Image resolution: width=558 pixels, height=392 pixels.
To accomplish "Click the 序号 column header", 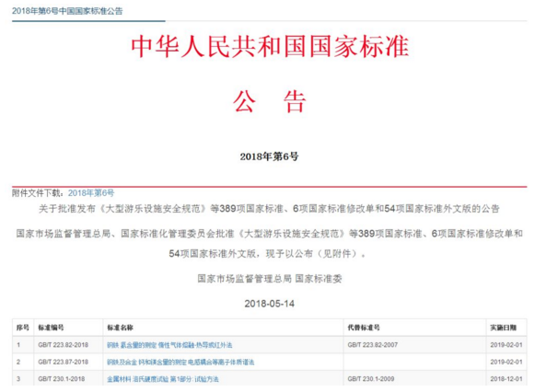I will pyautogui.click(x=22, y=327).
